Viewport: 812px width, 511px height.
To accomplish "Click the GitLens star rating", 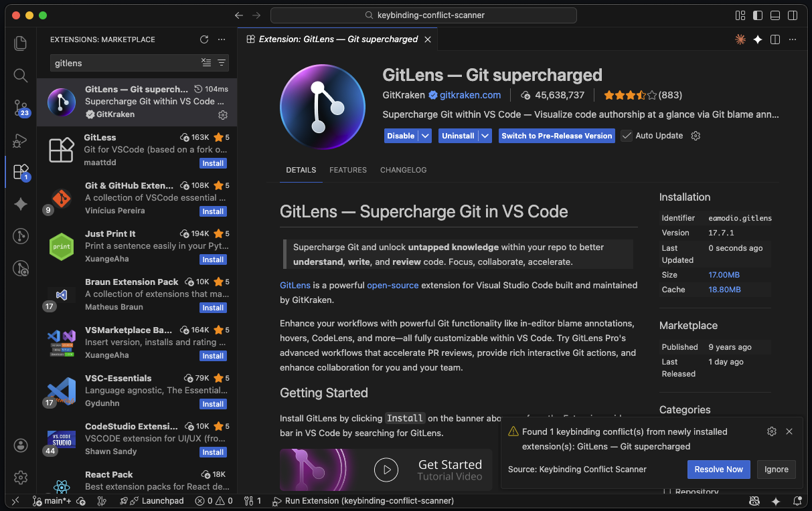I will (x=631, y=95).
